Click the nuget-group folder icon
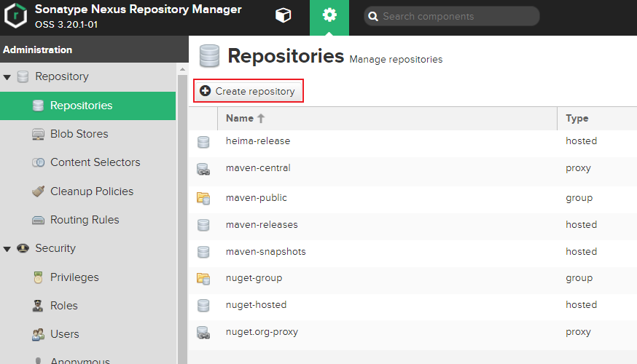 [203, 278]
